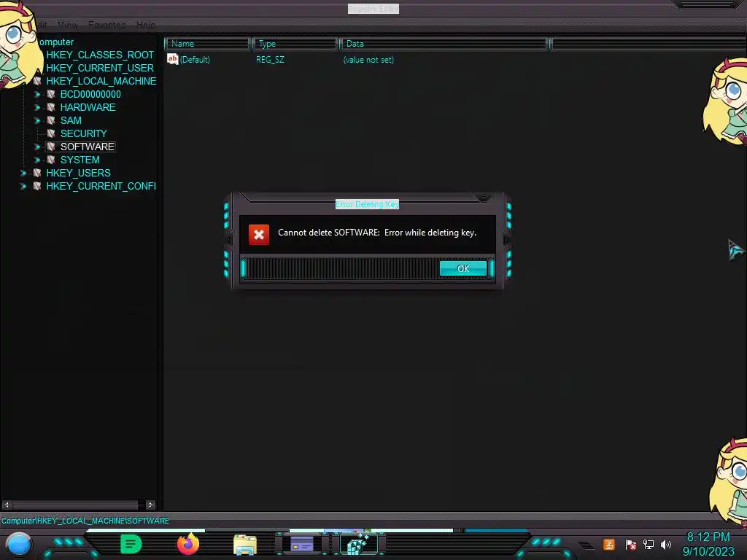Click the dialog error message text
The image size is (747, 560).
pyautogui.click(x=377, y=233)
